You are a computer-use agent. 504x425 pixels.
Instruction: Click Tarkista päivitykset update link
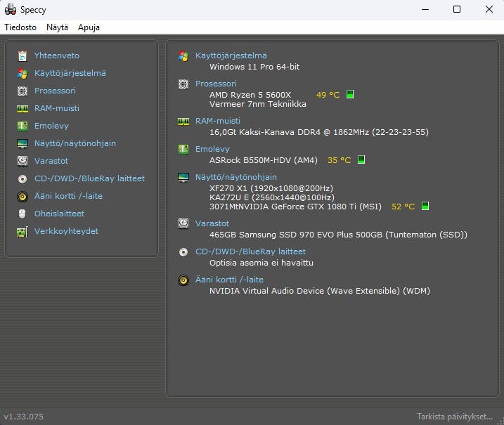pyautogui.click(x=455, y=417)
